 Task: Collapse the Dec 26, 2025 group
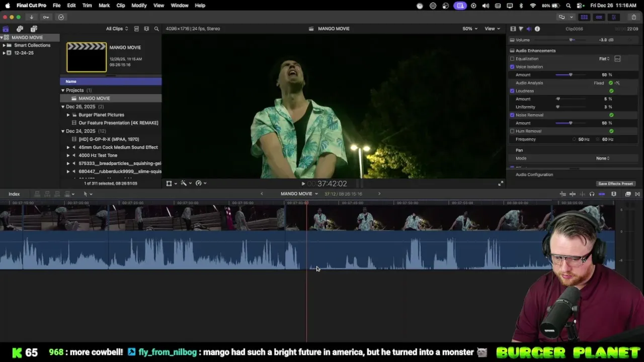click(x=63, y=107)
